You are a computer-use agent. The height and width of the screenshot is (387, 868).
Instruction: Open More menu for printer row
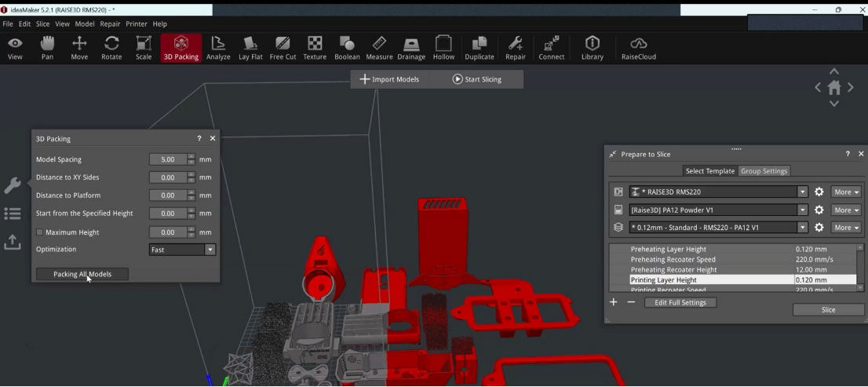[x=846, y=192]
